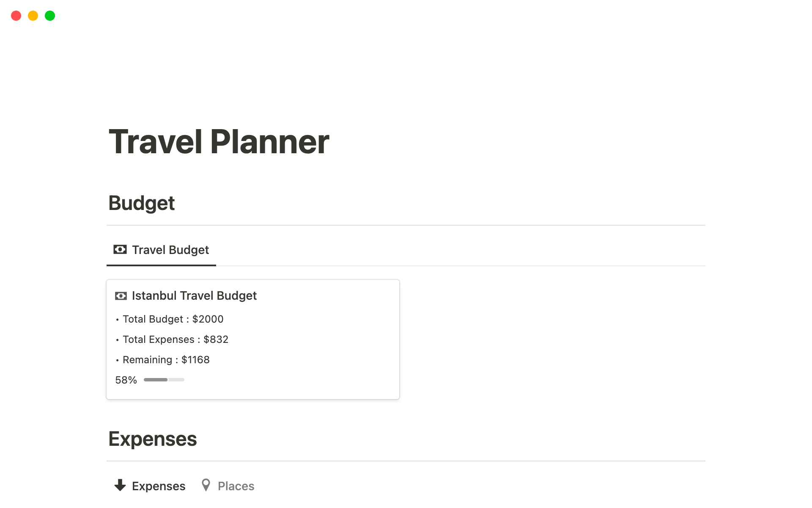Switch to the Places tab
The height and width of the screenshot is (508, 812).
(x=236, y=486)
